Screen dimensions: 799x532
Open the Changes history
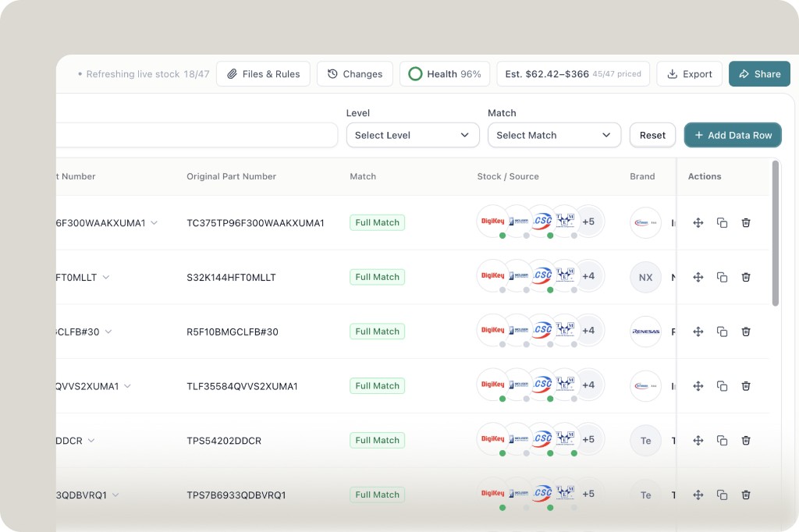355,74
